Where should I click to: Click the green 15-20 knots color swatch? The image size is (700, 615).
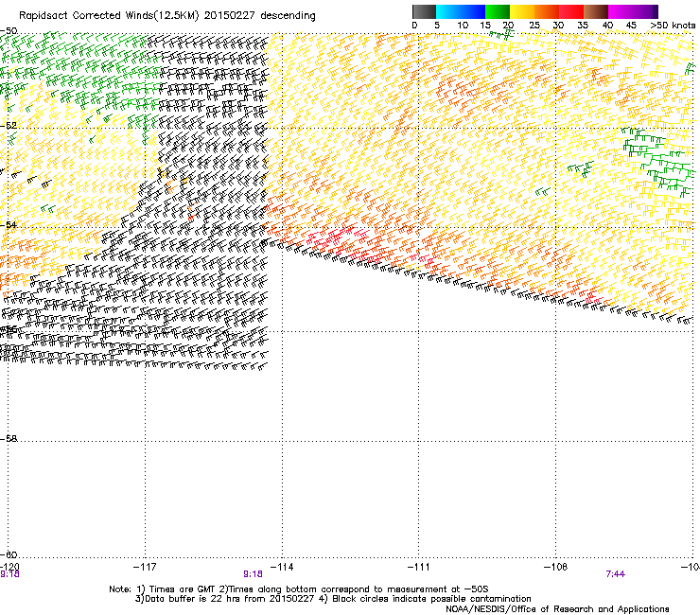[x=498, y=11]
